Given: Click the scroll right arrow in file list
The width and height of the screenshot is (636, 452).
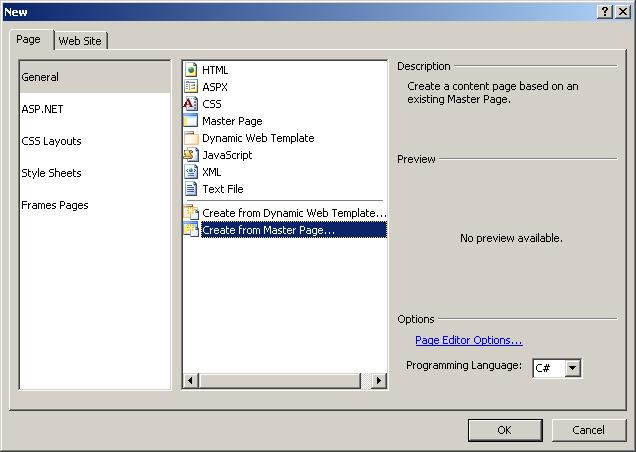Looking at the screenshot, I should (x=379, y=381).
